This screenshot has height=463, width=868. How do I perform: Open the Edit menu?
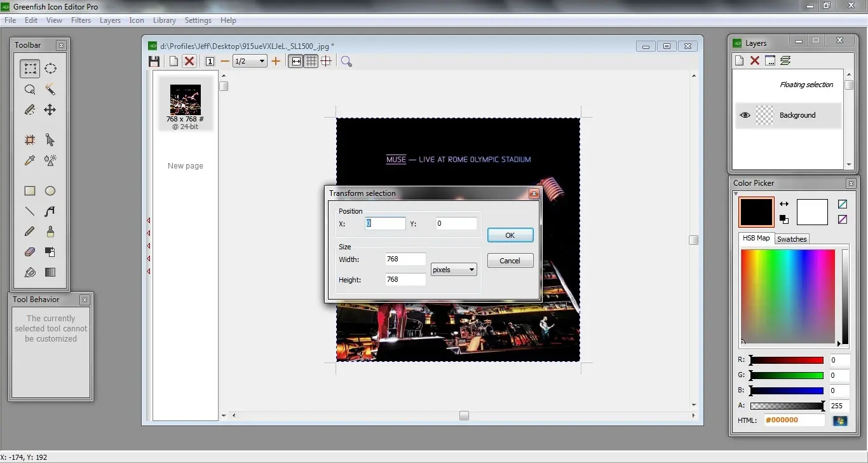[x=31, y=20]
